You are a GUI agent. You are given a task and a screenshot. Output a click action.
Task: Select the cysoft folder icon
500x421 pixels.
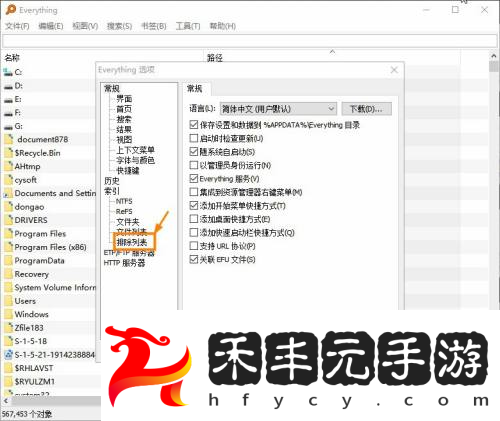point(9,180)
